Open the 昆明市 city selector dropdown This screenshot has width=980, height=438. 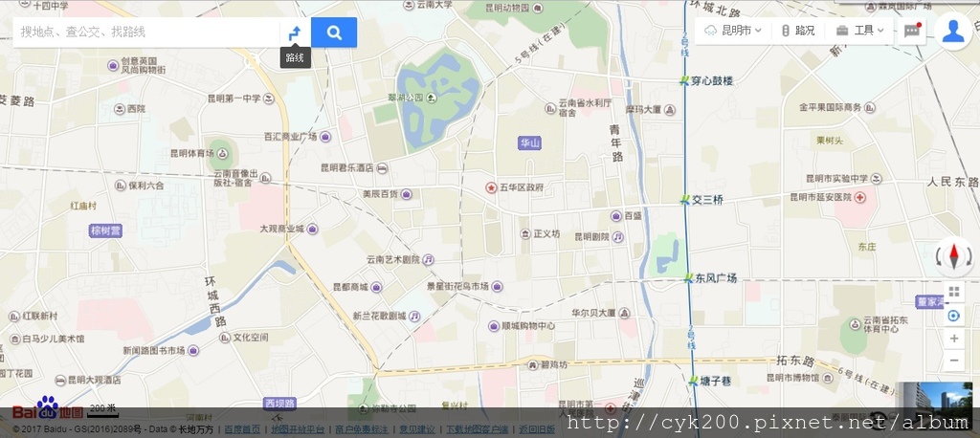pos(732,31)
